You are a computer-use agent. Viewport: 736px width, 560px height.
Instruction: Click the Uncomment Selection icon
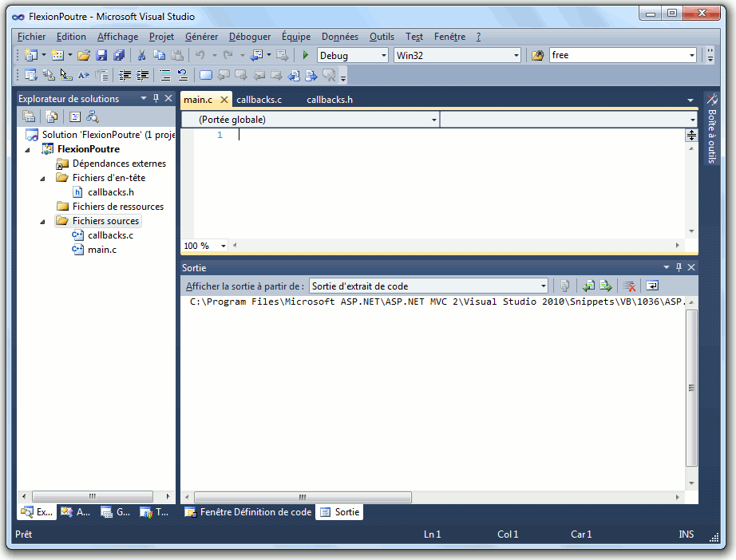tap(183, 75)
